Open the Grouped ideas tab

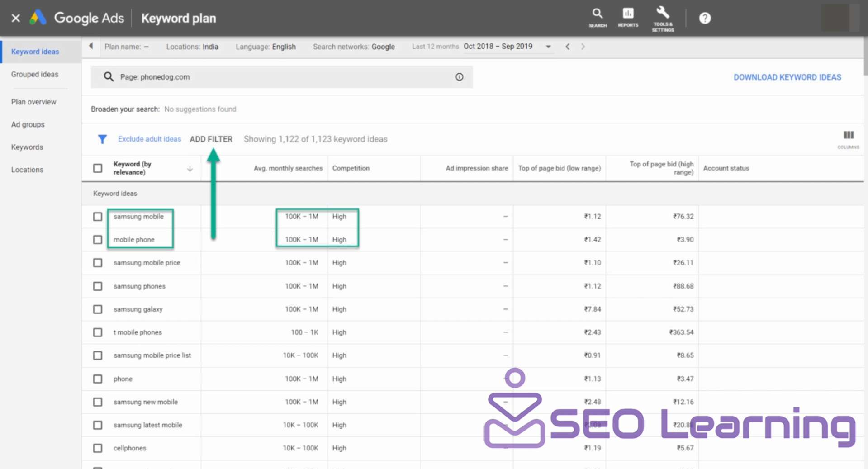coord(35,74)
